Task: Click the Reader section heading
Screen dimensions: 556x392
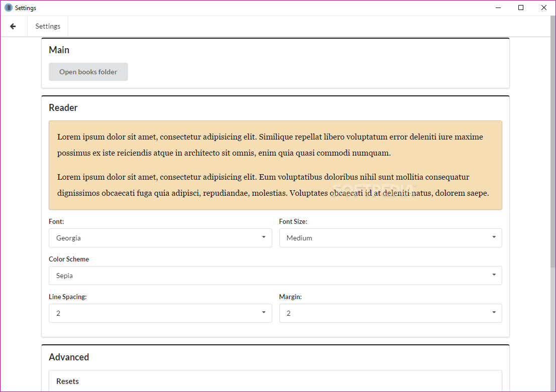Action: (63, 108)
